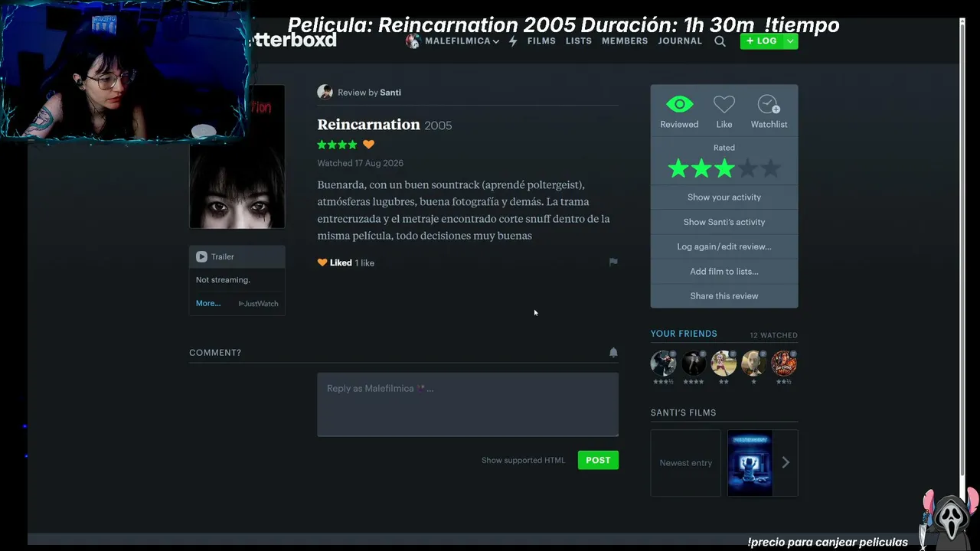Open the second friend avatar under Your Friends
Image resolution: width=980 pixels, height=551 pixels.
click(x=694, y=363)
